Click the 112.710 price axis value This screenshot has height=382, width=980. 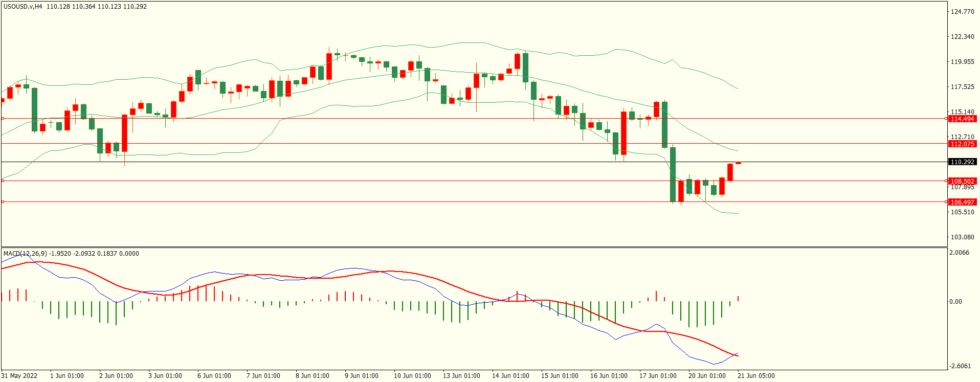pos(962,137)
